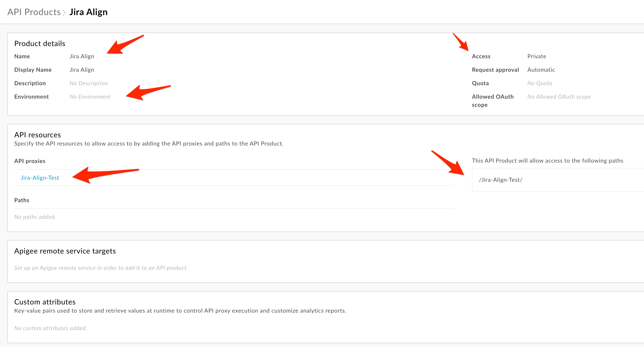This screenshot has width=644, height=355.
Task: Click the Access value Private
Action: 537,56
